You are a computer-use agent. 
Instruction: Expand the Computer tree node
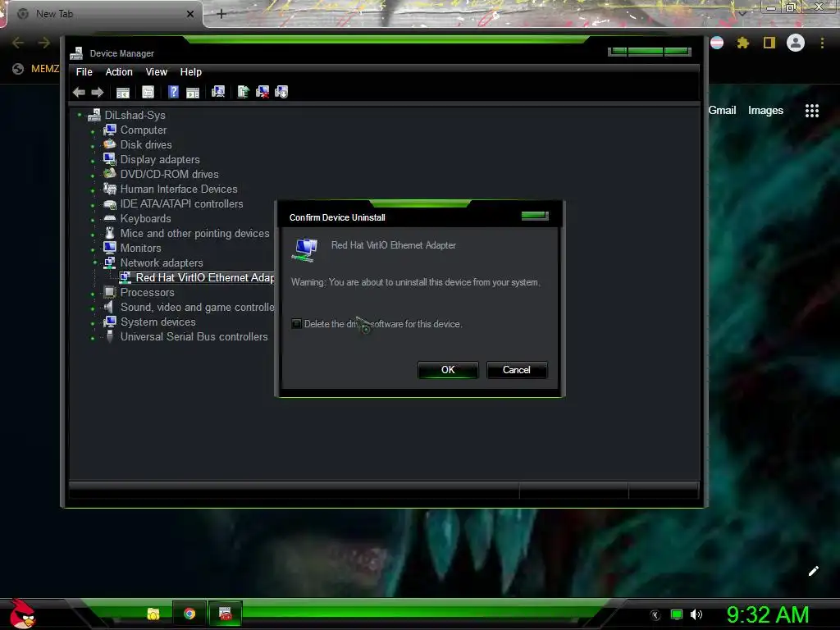93,130
